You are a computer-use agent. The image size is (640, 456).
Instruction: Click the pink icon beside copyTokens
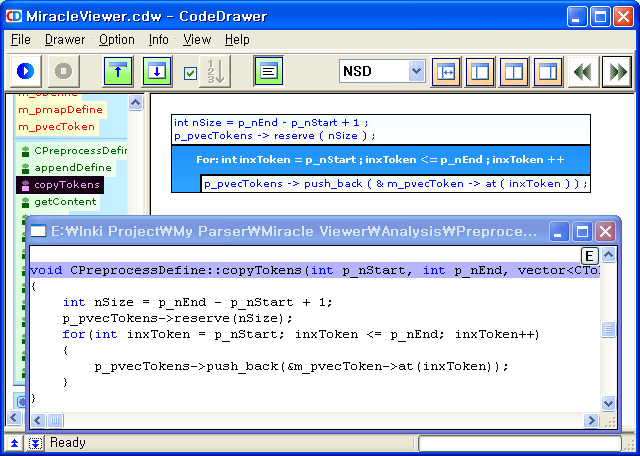click(x=25, y=185)
